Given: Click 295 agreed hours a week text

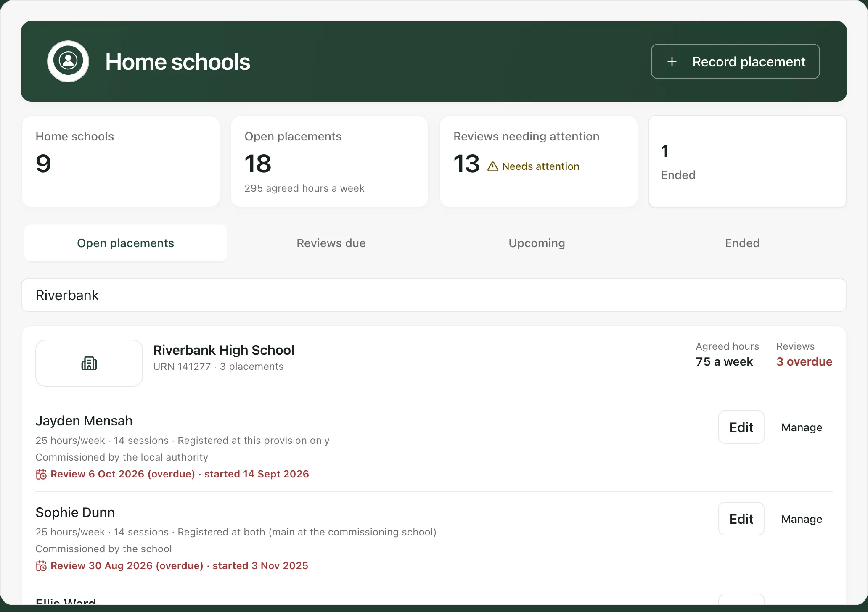Looking at the screenshot, I should click(304, 188).
